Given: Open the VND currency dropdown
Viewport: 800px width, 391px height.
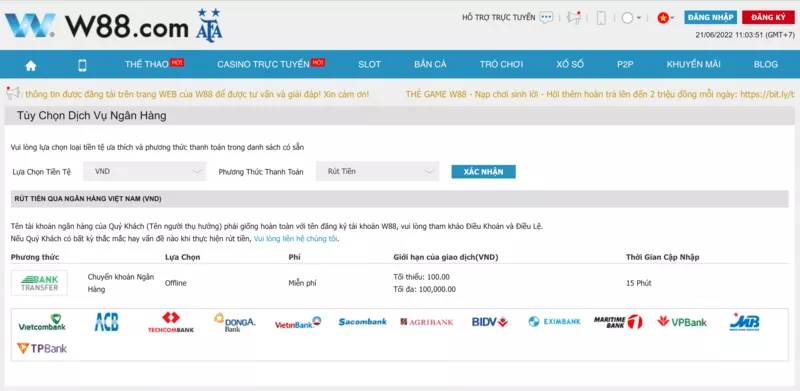Looking at the screenshot, I should click(144, 172).
